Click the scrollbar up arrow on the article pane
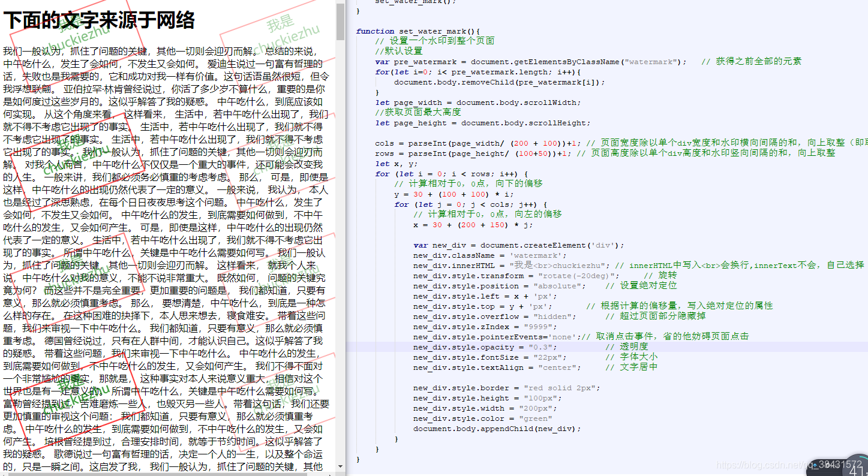Viewport: 868px width, 476px height. click(x=340, y=2)
